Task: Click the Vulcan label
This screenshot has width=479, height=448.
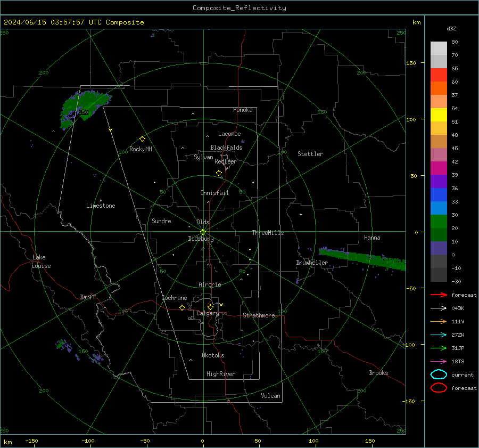Action: tap(271, 396)
